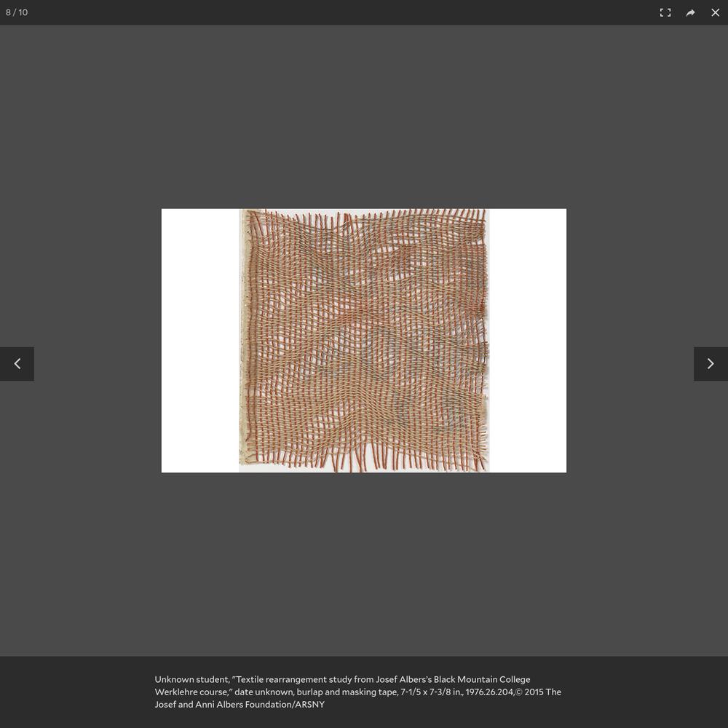728x728 pixels.
Task: Click the 8 / 10 slide counter
Action: point(17,12)
